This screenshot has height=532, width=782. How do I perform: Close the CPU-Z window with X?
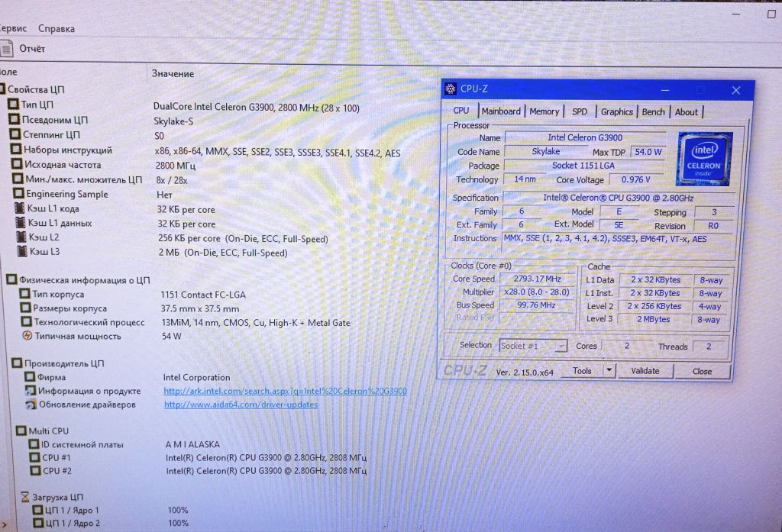[x=736, y=90]
